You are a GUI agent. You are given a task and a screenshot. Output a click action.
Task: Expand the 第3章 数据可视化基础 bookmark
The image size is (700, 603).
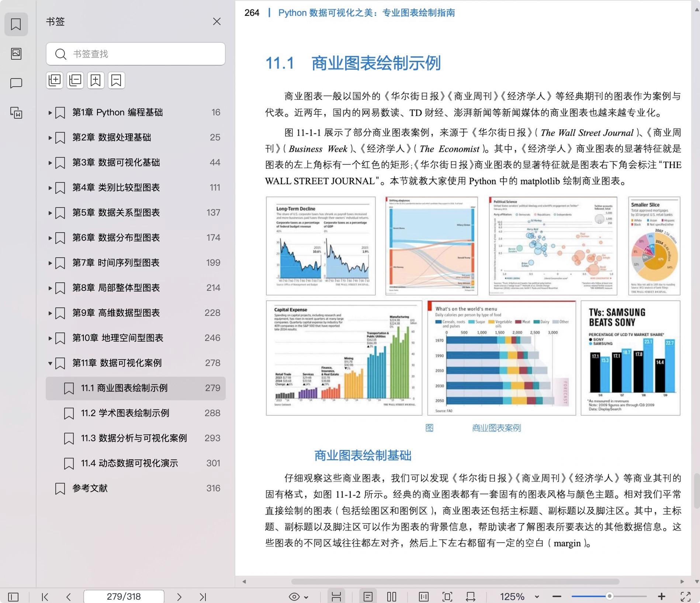click(50, 163)
